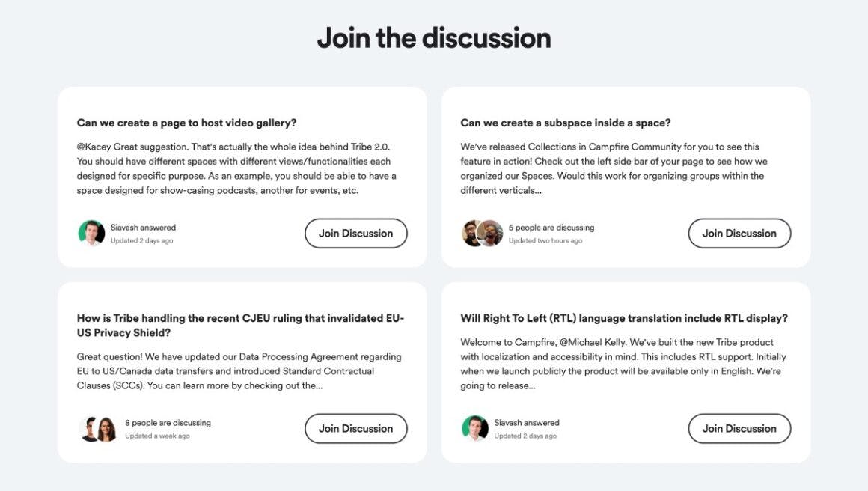
Task: Click '8 people are discussing' text
Action: click(168, 423)
